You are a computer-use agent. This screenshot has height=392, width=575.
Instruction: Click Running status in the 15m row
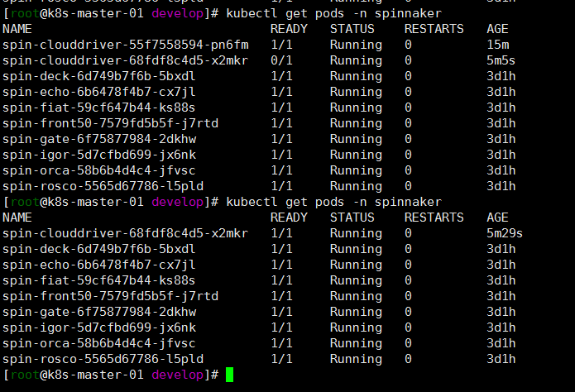356,45
